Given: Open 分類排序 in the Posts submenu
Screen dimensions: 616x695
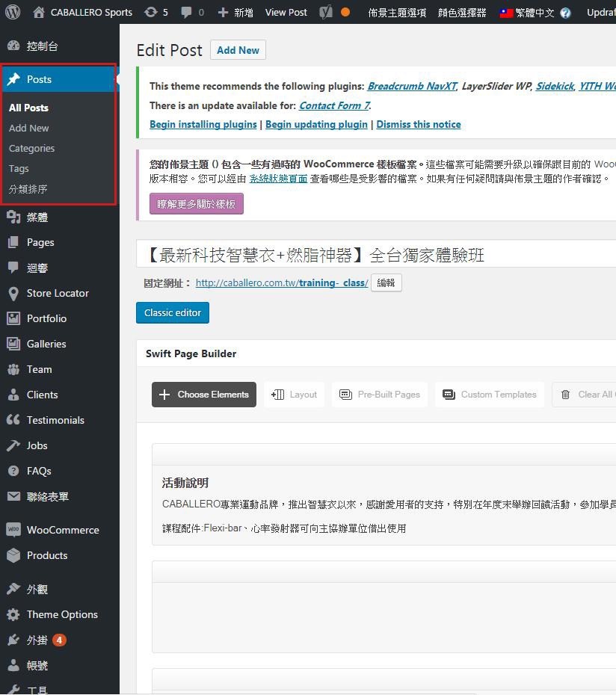Looking at the screenshot, I should (x=28, y=189).
